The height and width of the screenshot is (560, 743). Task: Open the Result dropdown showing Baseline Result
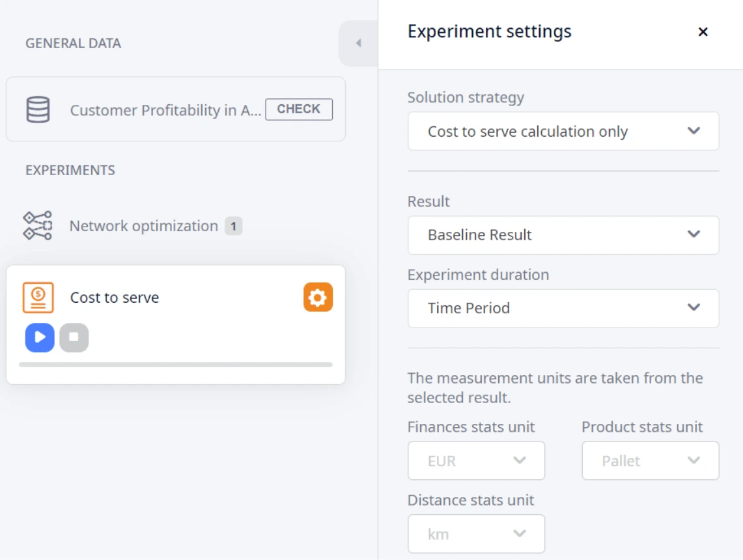563,235
